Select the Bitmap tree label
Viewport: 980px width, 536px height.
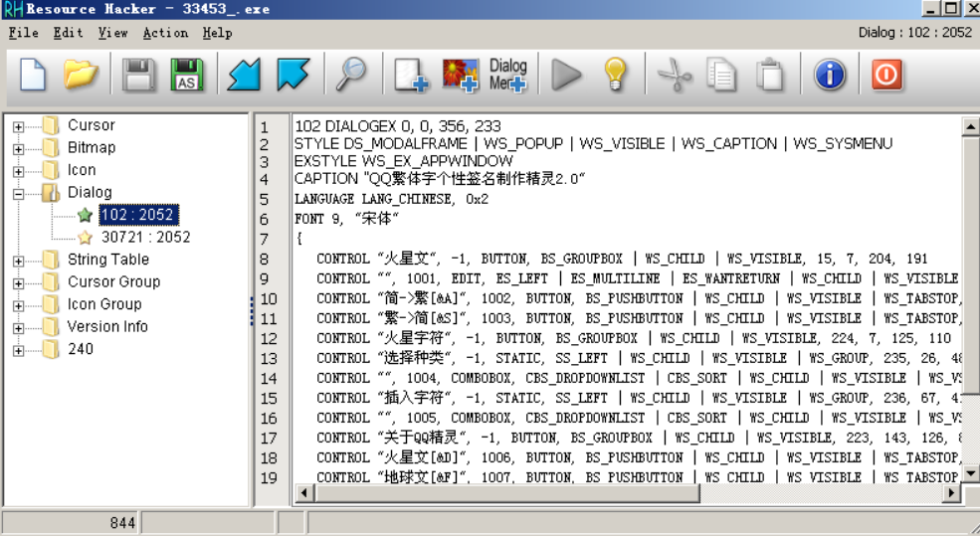pos(92,147)
